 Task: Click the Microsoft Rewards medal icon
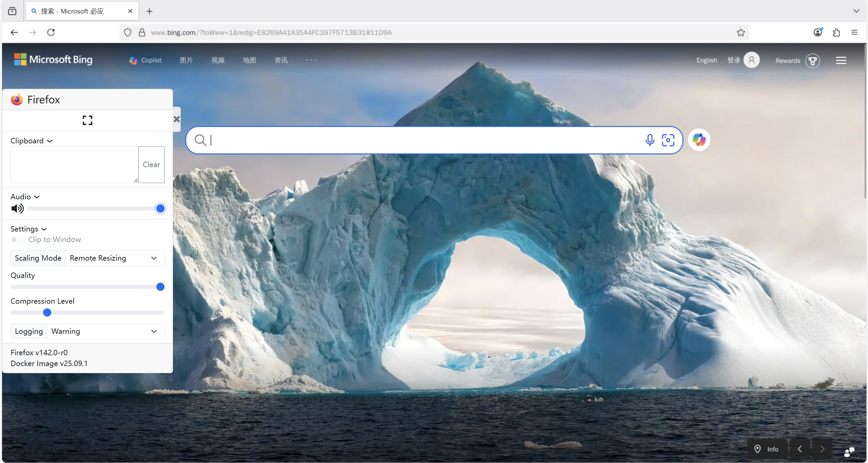tap(813, 60)
